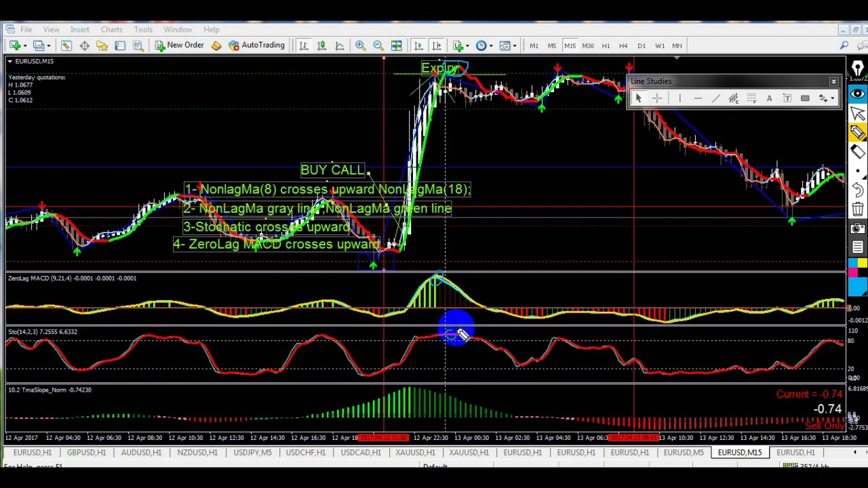Expand the Periods dropdown arrow
This screenshot has height=488, width=868.
point(490,45)
